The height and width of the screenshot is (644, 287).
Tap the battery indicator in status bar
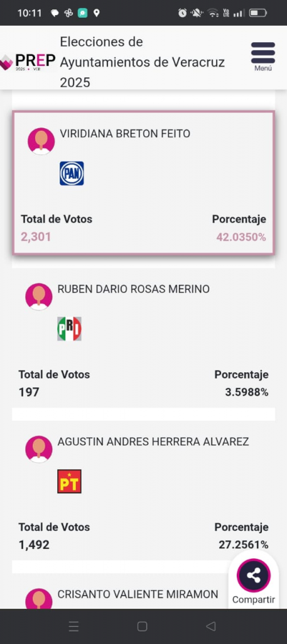(258, 13)
